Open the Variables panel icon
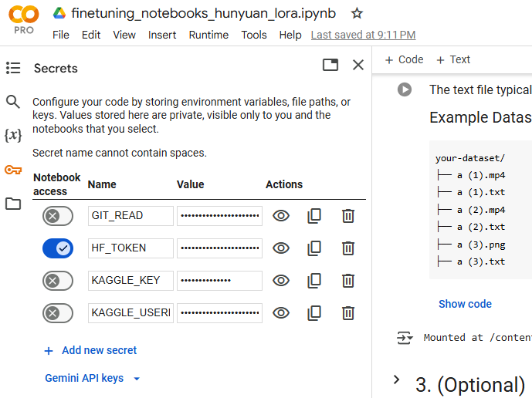Screen dimensions: 532x398 (13, 136)
